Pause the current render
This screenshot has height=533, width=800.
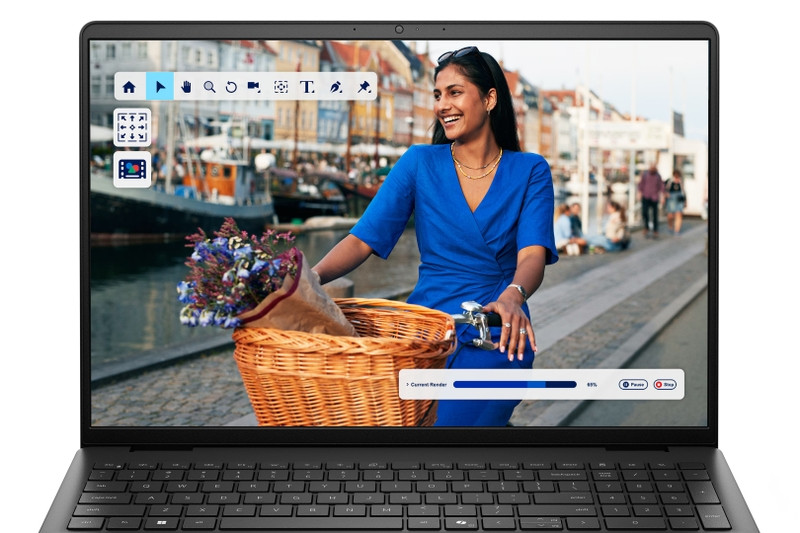tap(633, 384)
